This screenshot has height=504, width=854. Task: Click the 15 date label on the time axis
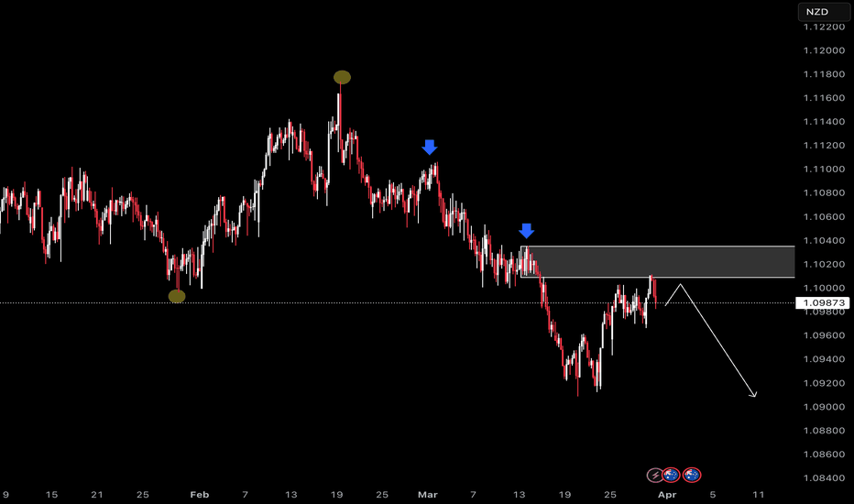click(x=51, y=495)
